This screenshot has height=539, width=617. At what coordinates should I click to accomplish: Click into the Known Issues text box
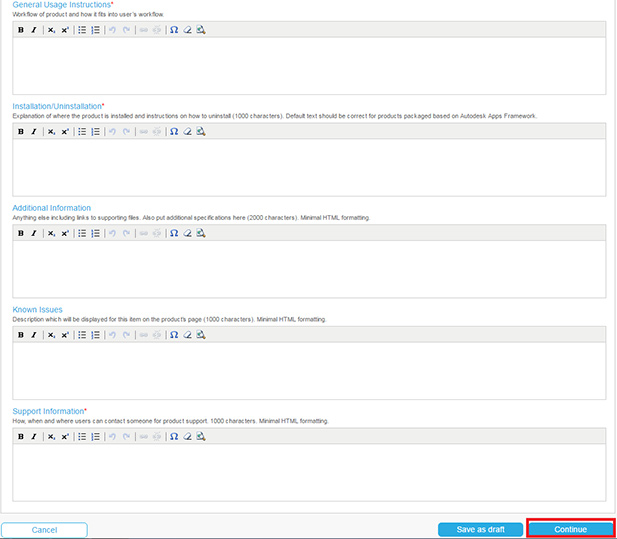pyautogui.click(x=309, y=371)
